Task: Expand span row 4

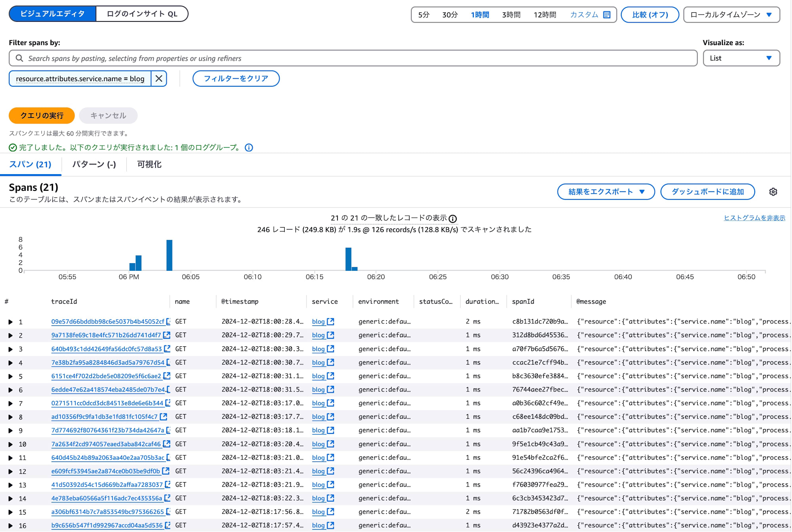Action: pos(11,363)
